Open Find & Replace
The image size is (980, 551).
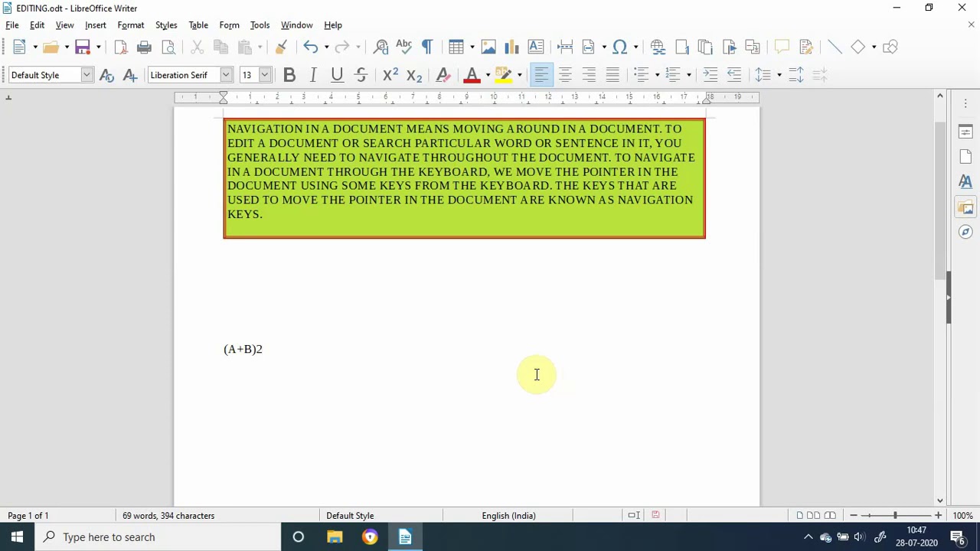pos(381,47)
